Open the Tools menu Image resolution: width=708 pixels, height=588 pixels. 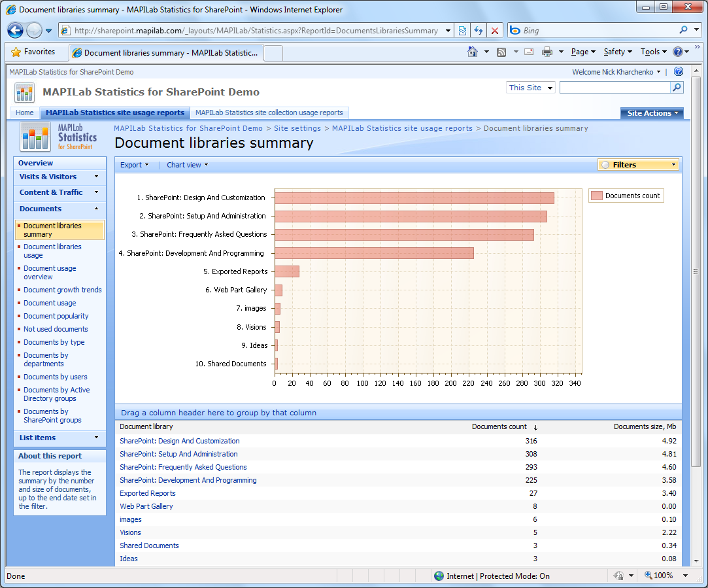[x=653, y=52]
